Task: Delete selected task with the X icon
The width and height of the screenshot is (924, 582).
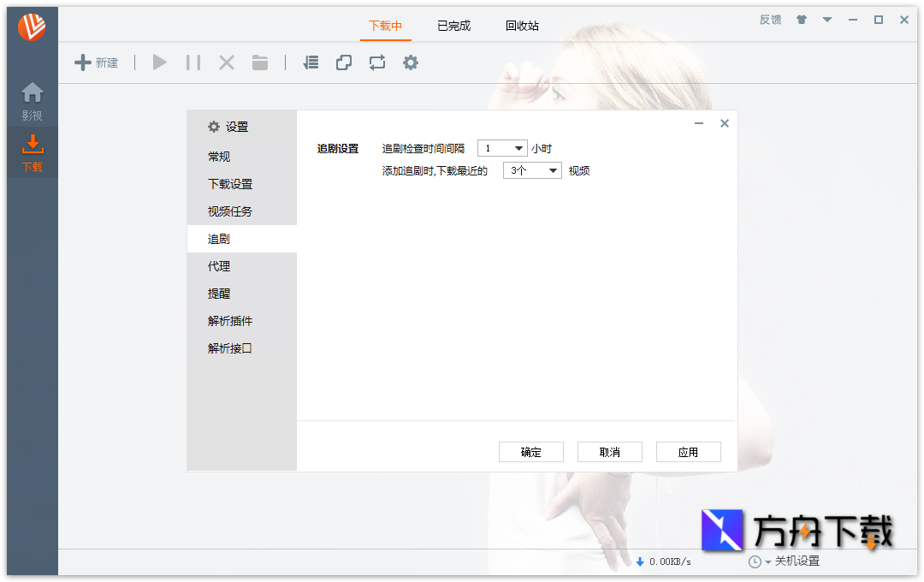Action: tap(226, 62)
